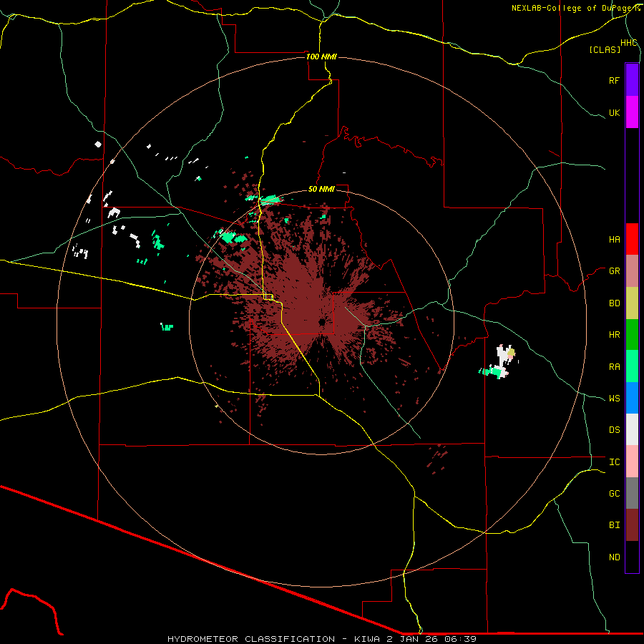Click the 100 NMI range ring label
The height and width of the screenshot is (644, 644).
[x=321, y=57]
